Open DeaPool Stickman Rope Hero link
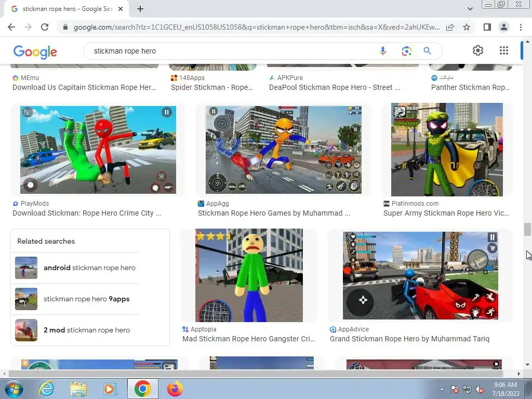 click(335, 87)
